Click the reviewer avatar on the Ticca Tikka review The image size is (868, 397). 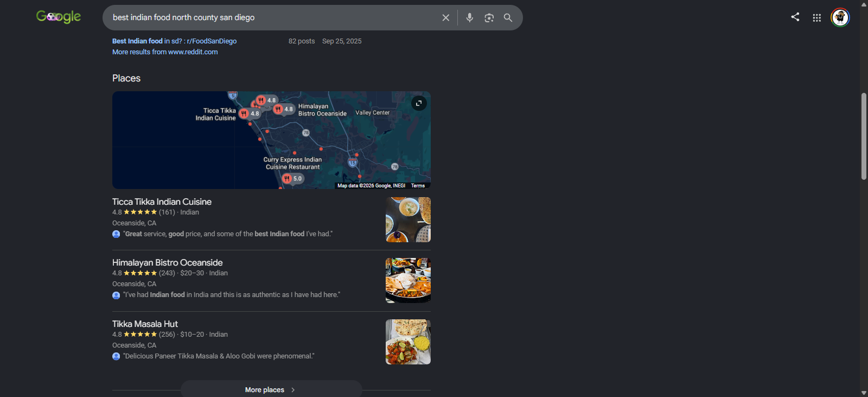116,234
